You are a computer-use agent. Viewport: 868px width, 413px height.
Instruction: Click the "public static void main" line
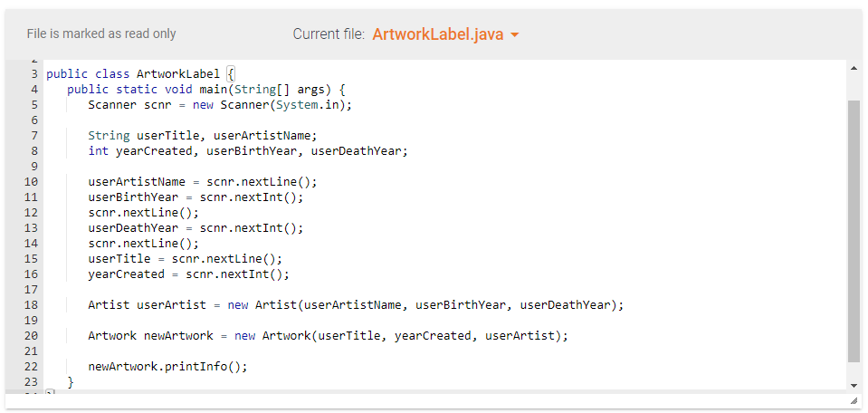206,89
